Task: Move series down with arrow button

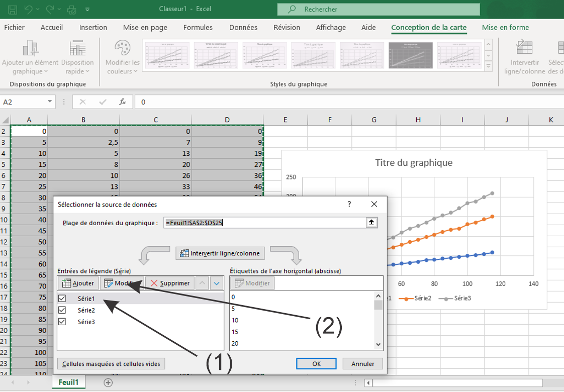Action: pos(216,283)
